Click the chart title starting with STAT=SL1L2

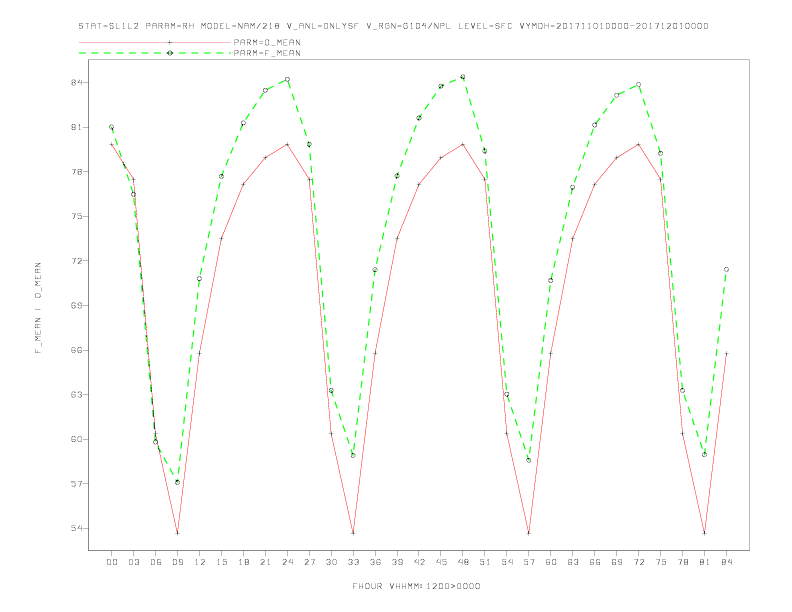point(393,26)
